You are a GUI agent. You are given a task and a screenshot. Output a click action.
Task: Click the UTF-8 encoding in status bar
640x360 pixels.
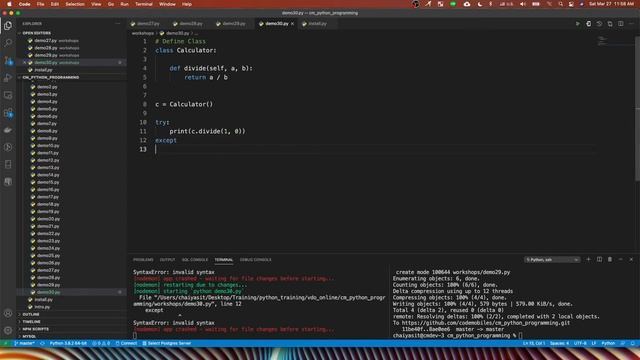(580, 343)
